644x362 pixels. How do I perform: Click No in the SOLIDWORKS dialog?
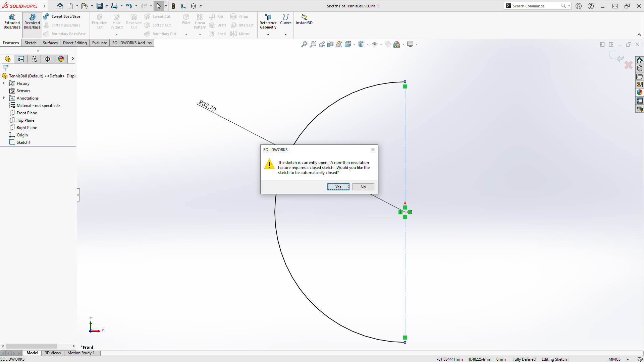coord(363,187)
